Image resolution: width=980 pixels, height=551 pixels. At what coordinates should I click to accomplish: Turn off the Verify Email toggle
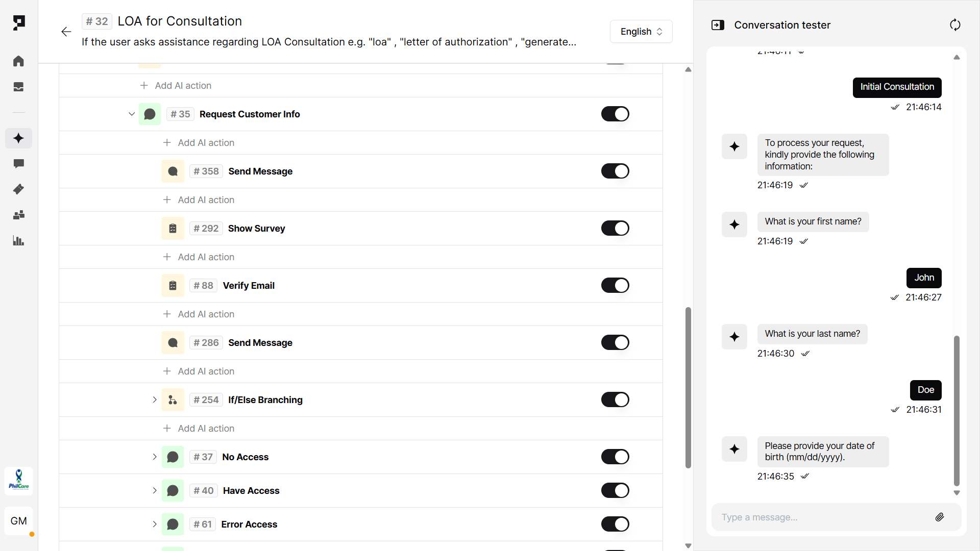[615, 286]
